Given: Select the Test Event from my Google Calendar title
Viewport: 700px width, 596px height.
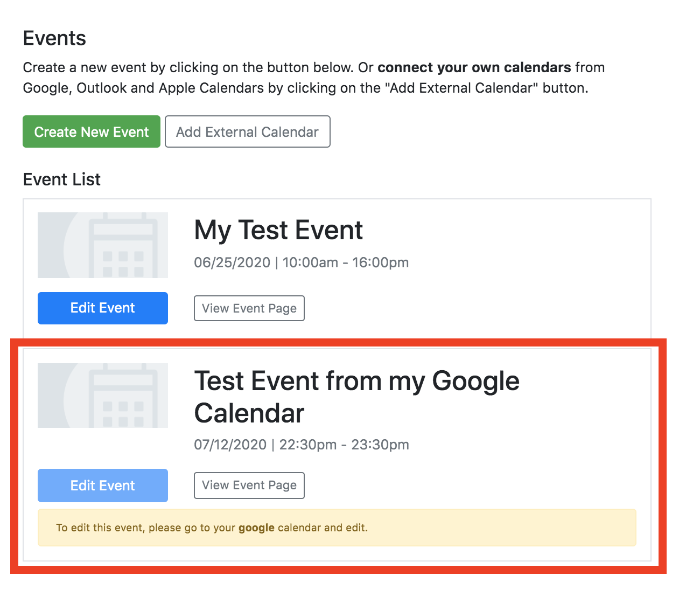Looking at the screenshot, I should (356, 397).
